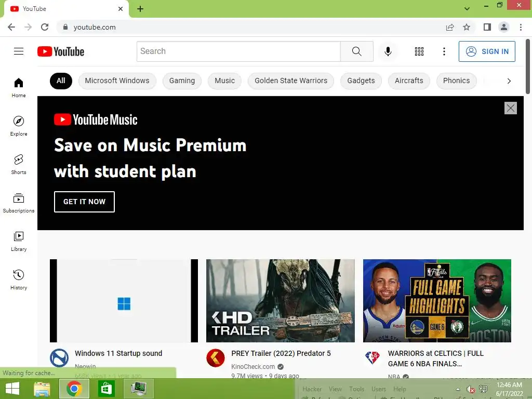
Task: Click the youtube.com address bar
Action: coord(251,27)
